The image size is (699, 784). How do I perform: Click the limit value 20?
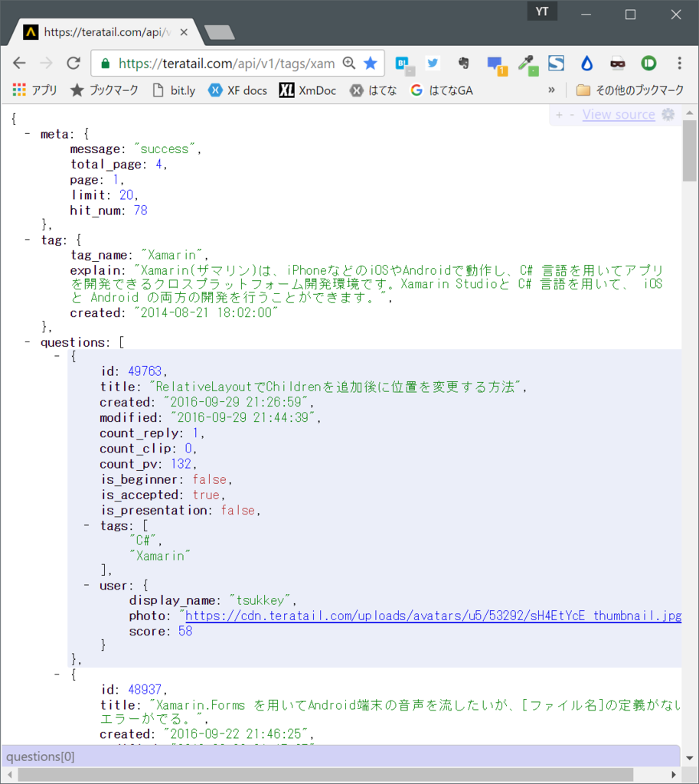click(126, 195)
